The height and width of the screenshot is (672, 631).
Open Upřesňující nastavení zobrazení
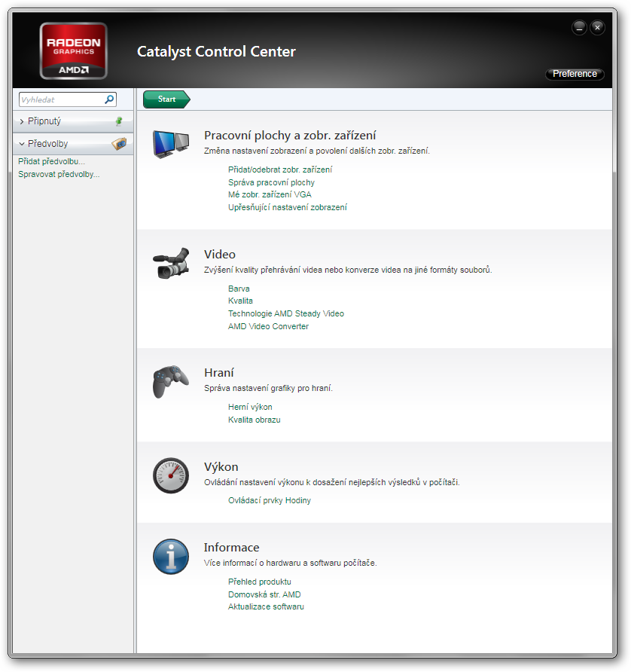287,207
